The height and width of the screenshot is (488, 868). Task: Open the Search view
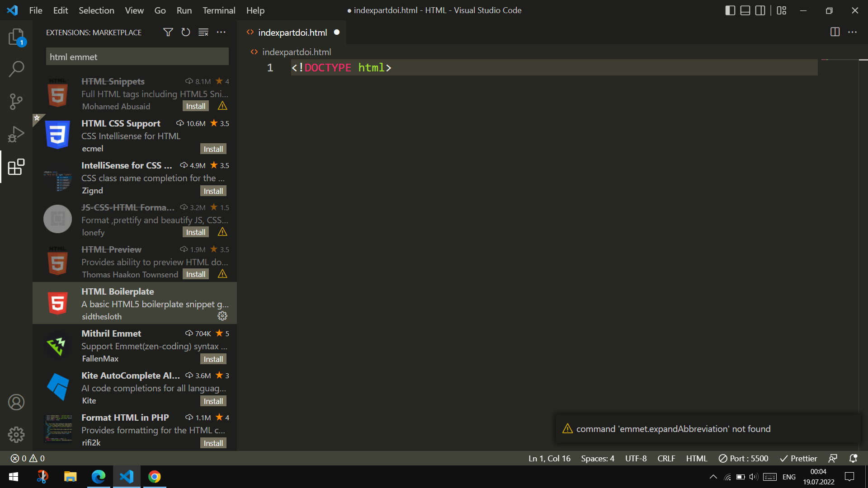[16, 69]
